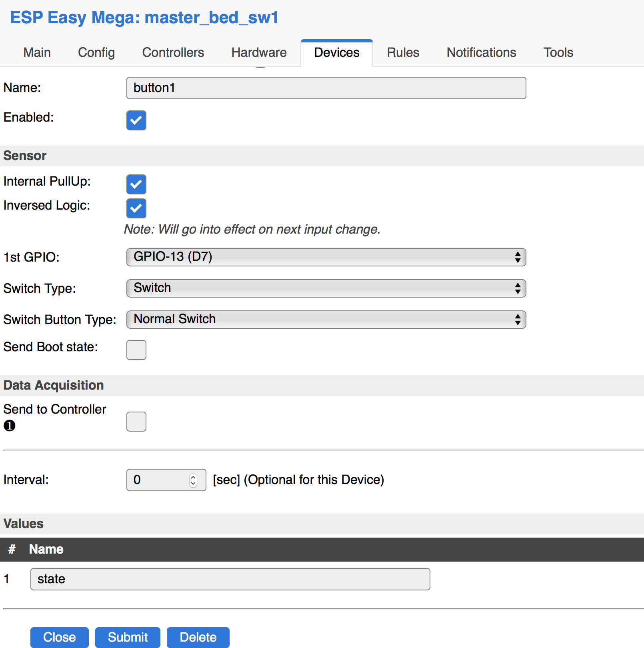Image resolution: width=644 pixels, height=648 pixels.
Task: Toggle the Internal PullUp checkbox
Action: 136,184
